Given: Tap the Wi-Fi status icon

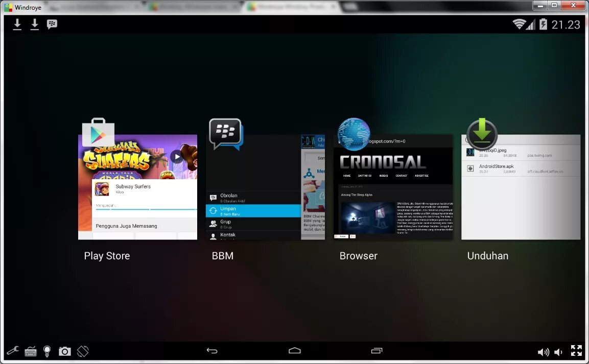Looking at the screenshot, I should 519,25.
